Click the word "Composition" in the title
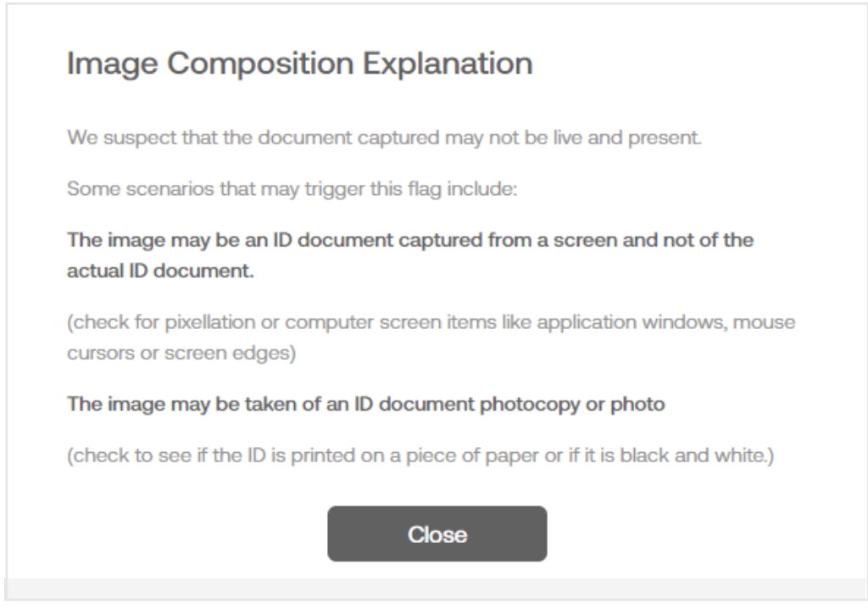 coord(260,64)
